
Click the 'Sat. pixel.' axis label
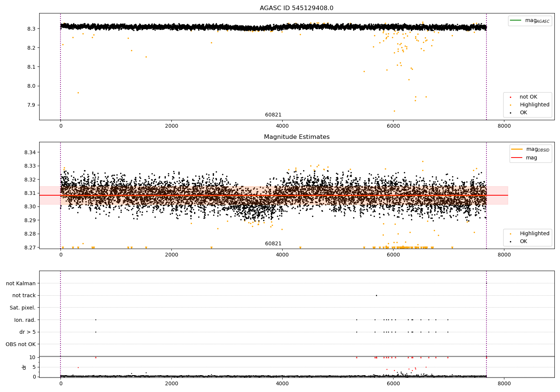(x=23, y=308)
